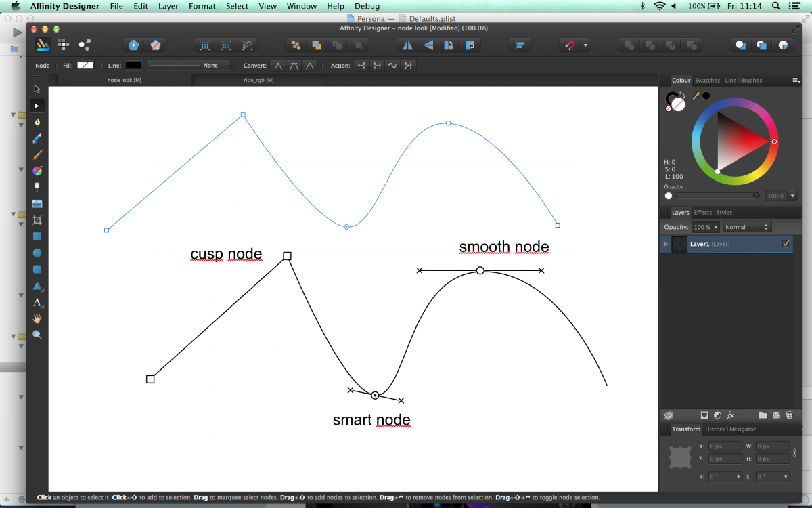Switch to the ride_rgb document tab
The width and height of the screenshot is (812, 508).
pos(258,80)
